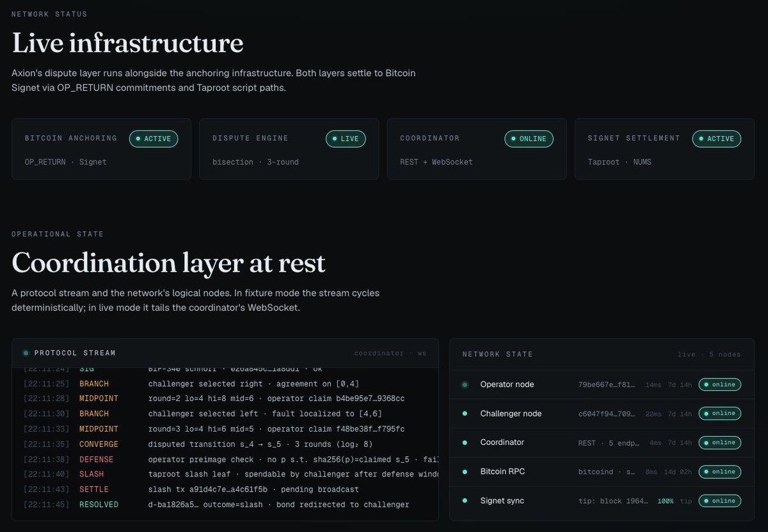This screenshot has height=532, width=768.
Task: Select the SETTLE log entry label
Action: [94, 490]
